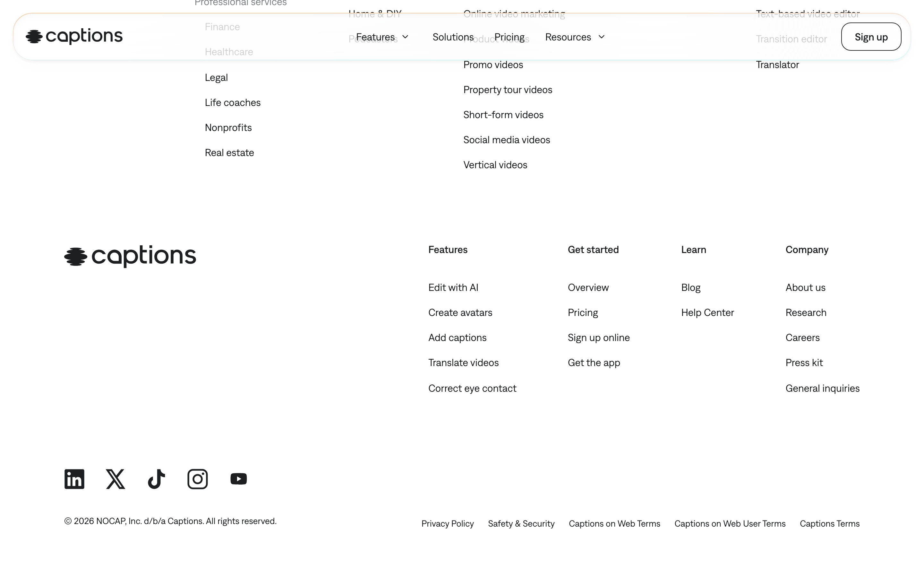Open the Real estate link
924x578 pixels.
[x=229, y=153]
